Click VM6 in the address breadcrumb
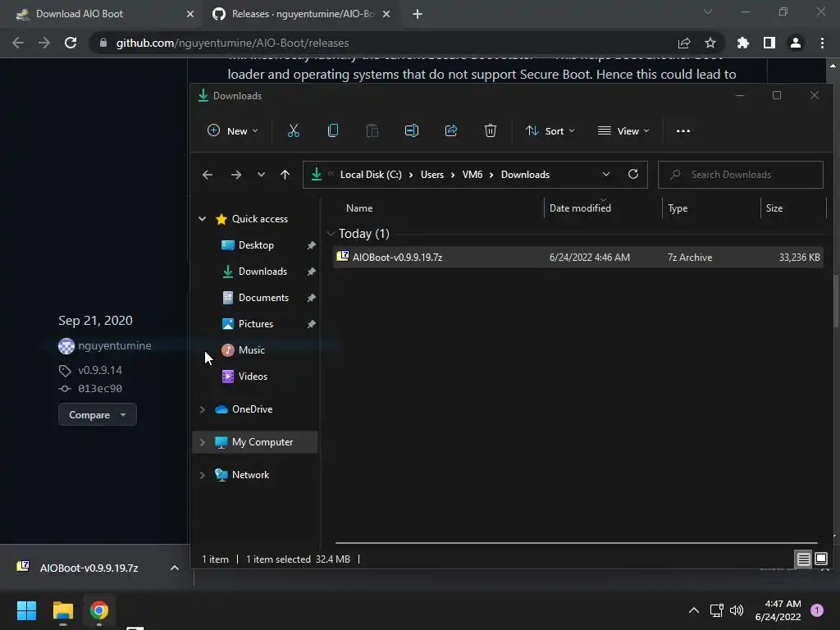This screenshot has height=630, width=840. [x=472, y=175]
